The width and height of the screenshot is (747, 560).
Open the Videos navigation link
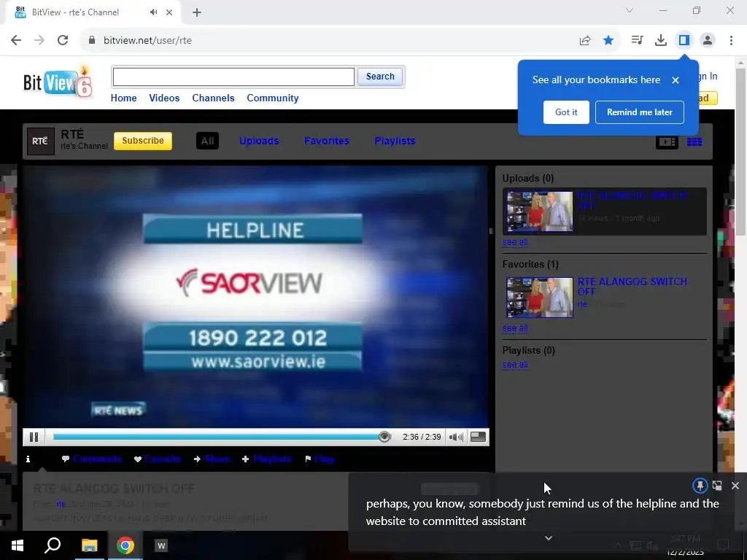coord(164,98)
